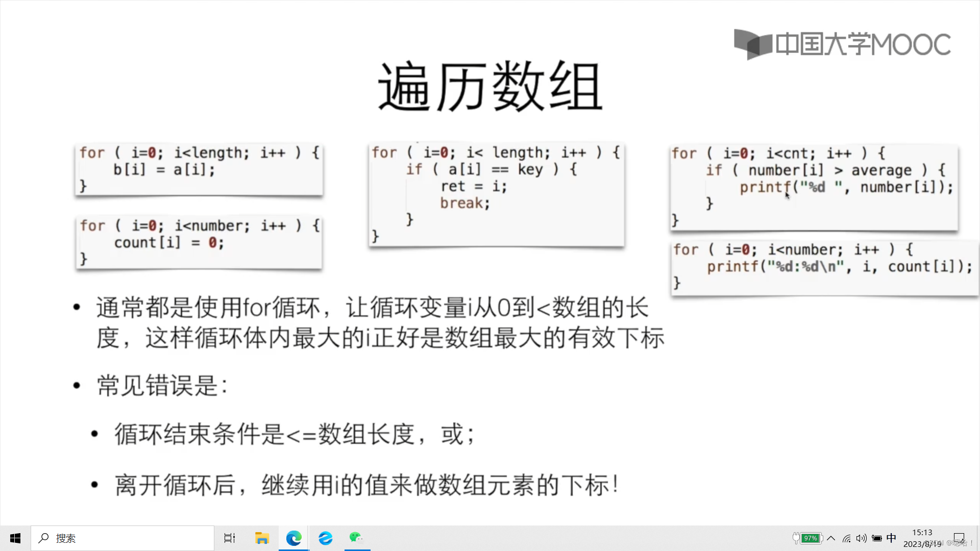
Task: Click the 97% battery indicator
Action: pyautogui.click(x=807, y=538)
